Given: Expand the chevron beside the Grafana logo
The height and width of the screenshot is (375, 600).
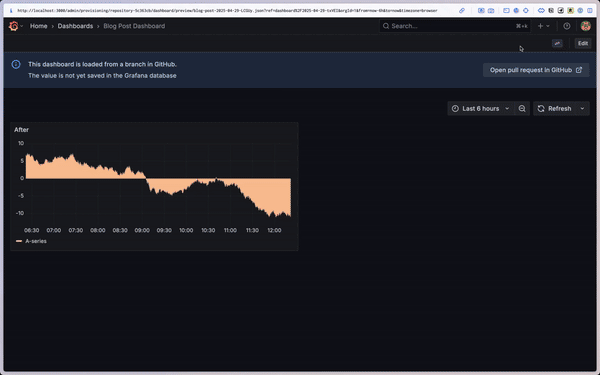Looking at the screenshot, I should click(x=22, y=26).
